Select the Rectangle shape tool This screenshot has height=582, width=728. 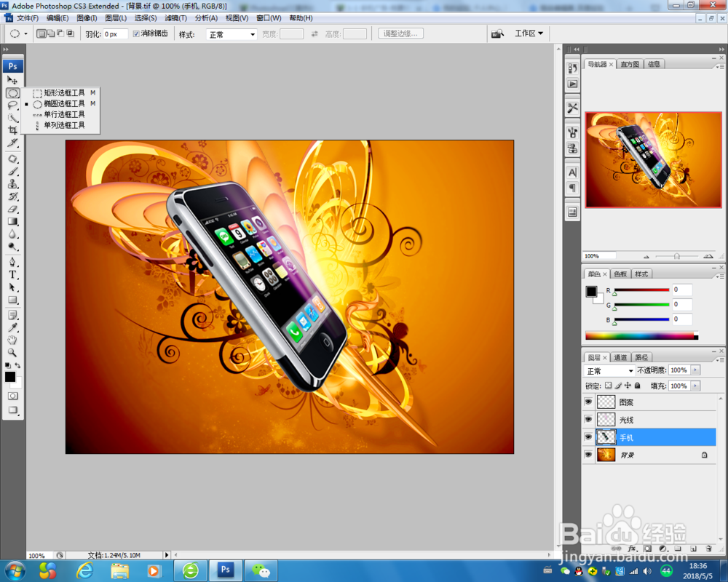coord(12,300)
